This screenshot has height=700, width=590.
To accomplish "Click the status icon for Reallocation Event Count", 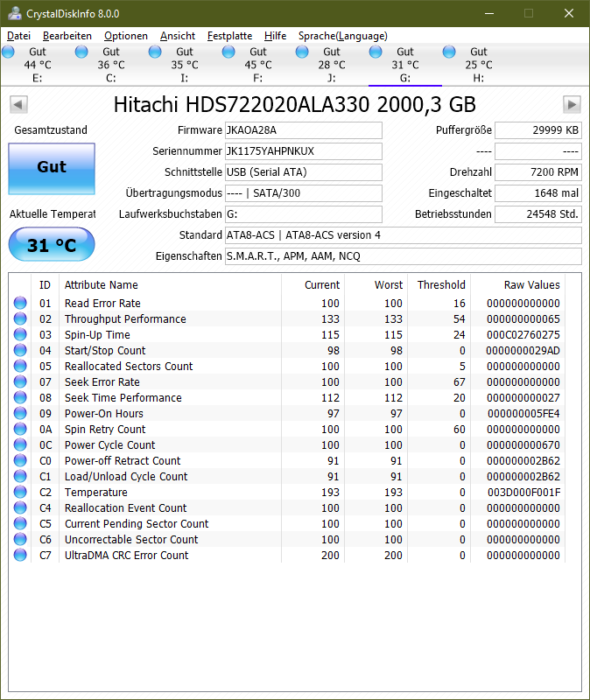I will pyautogui.click(x=20, y=507).
